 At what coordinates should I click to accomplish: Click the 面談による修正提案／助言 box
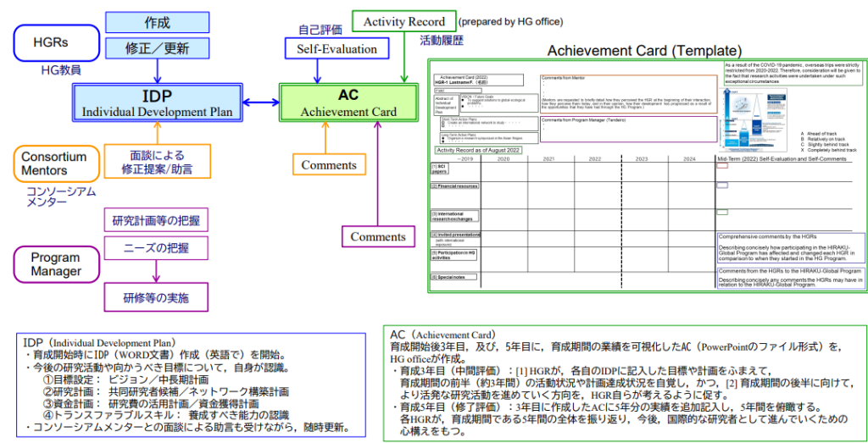point(157,163)
